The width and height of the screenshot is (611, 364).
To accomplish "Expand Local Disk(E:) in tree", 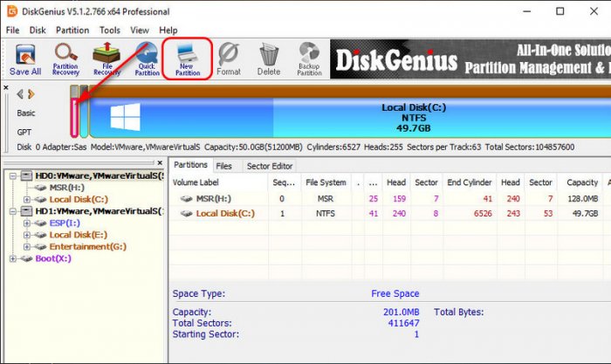I will point(27,235).
